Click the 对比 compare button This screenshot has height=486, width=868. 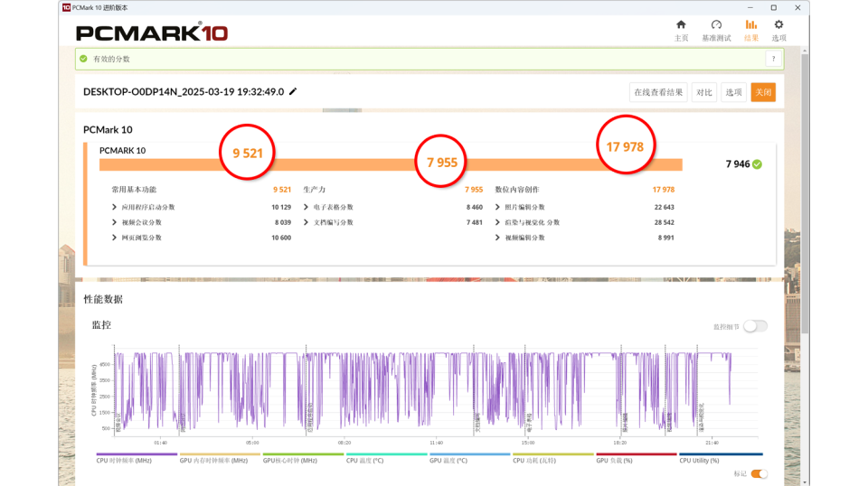[x=704, y=92]
